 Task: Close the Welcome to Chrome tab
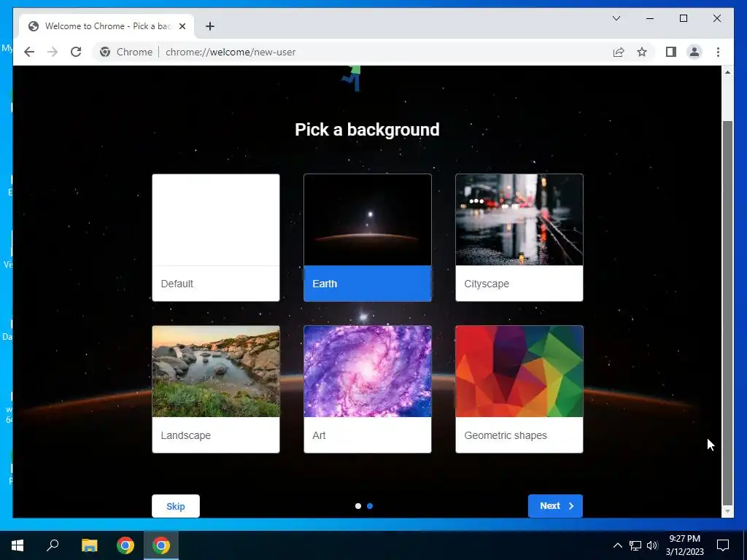(x=182, y=26)
